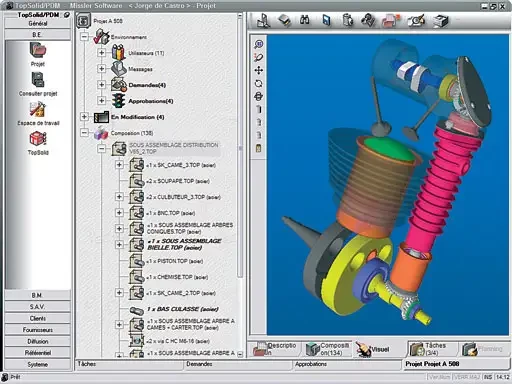Click the printer icon in top toolbar
Viewport: 512px width, 384px height.
441,21
